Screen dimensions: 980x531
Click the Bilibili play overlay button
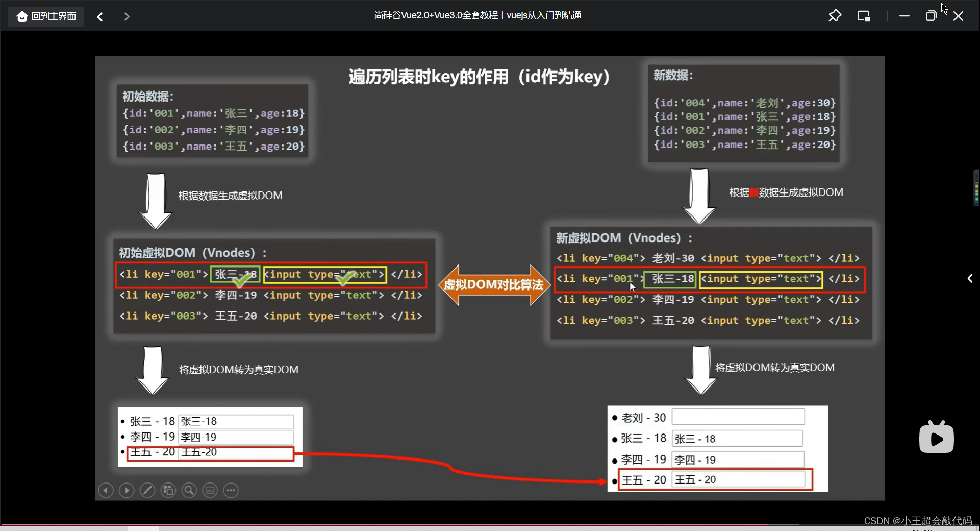pyautogui.click(x=936, y=437)
